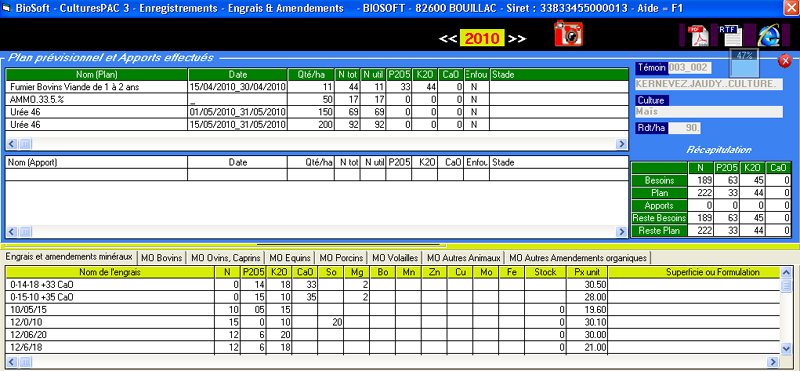Click down arrow of fertilizer list scrollbar
The width and height of the screenshot is (800, 371).
click(786, 348)
